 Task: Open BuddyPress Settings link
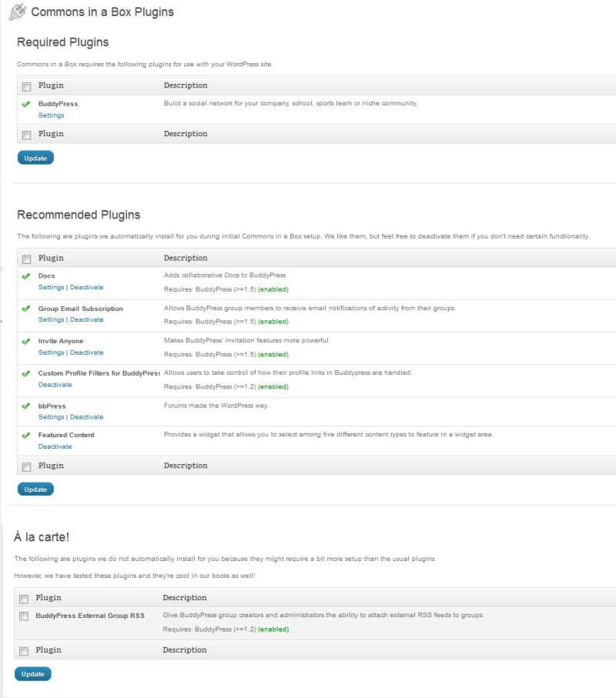pos(52,115)
